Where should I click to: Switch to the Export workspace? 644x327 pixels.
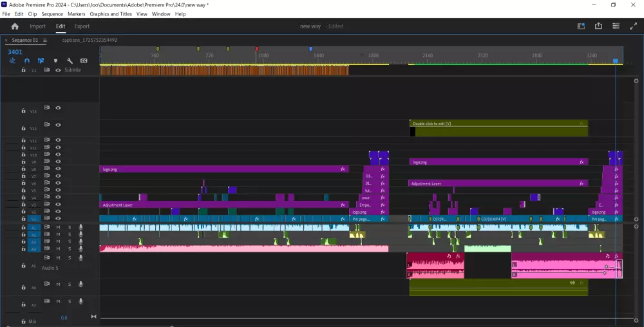point(82,26)
